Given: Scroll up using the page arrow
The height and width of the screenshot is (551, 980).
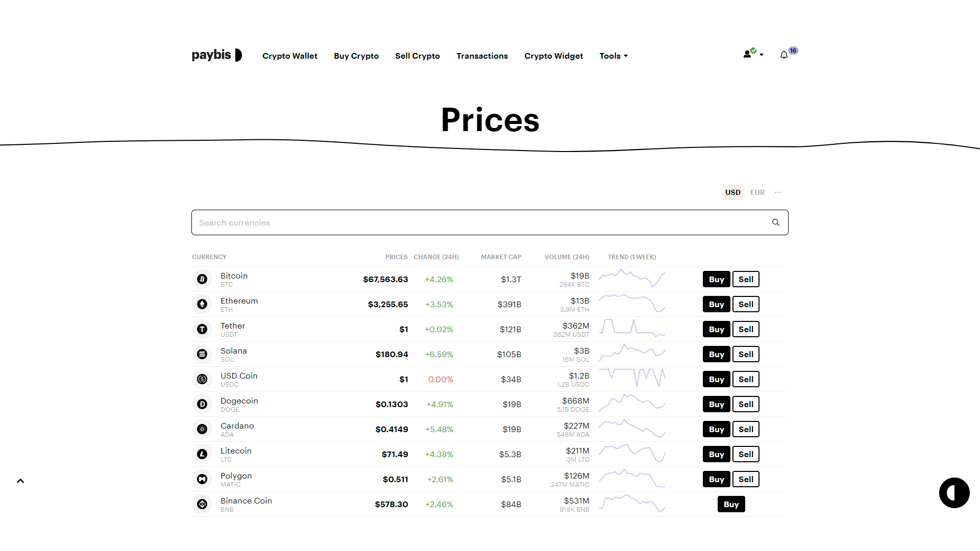Looking at the screenshot, I should click(20, 481).
